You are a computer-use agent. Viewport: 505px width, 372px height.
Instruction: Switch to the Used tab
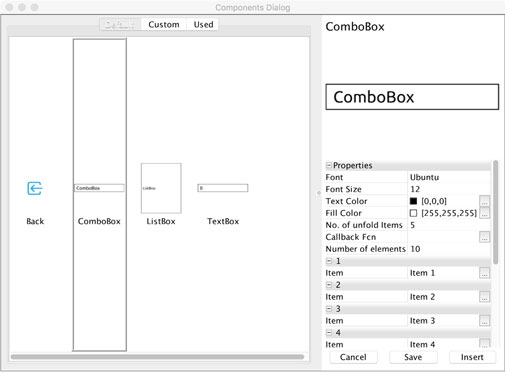click(x=203, y=24)
